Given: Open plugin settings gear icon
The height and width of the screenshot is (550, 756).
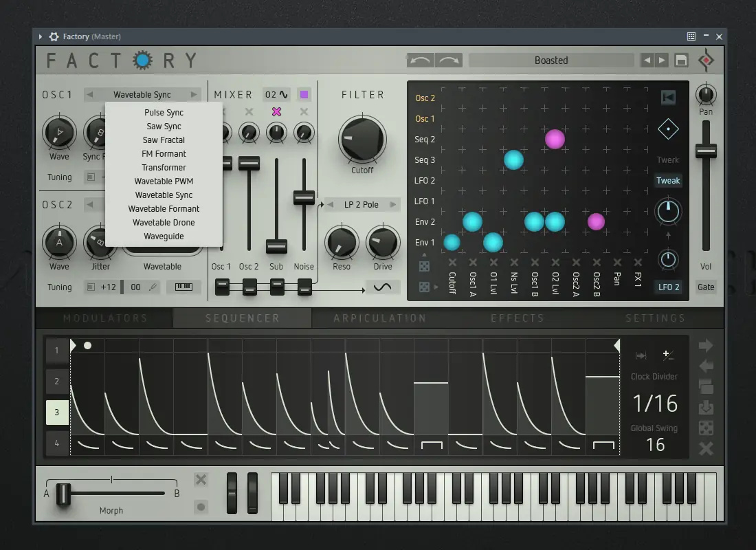Looking at the screenshot, I should point(54,36).
